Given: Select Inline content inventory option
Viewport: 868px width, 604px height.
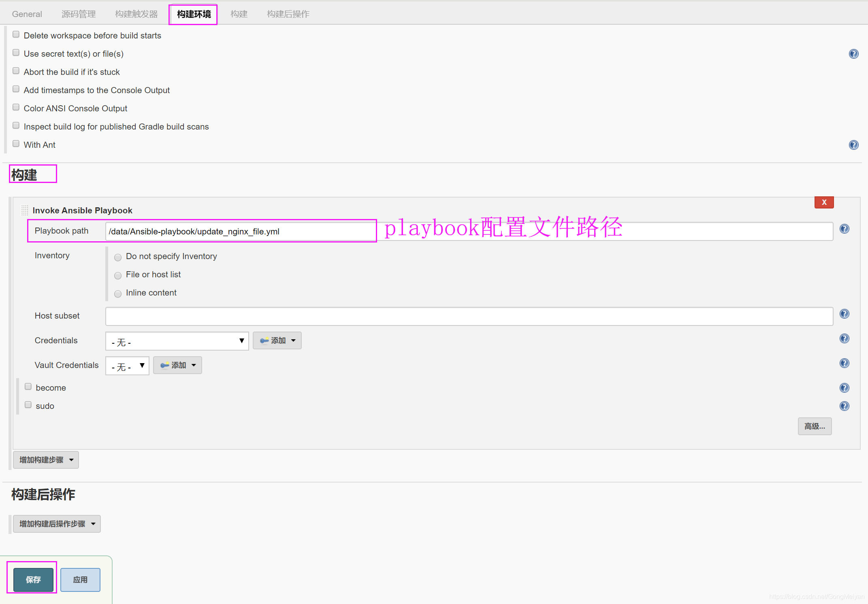Looking at the screenshot, I should click(118, 294).
